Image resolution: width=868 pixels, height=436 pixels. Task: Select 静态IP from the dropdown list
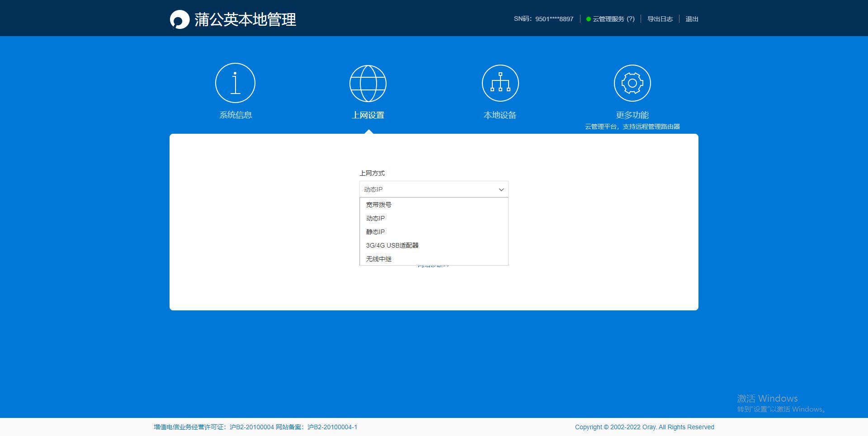(x=375, y=232)
